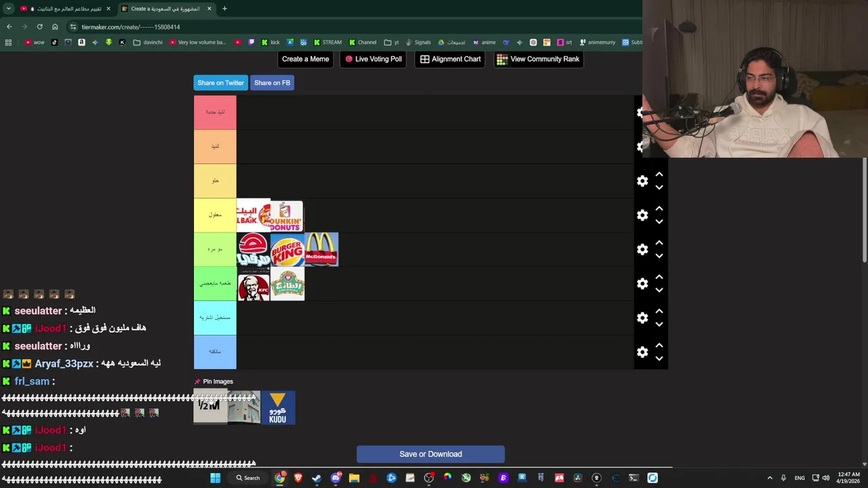
Task: Open Brave browser from the taskbar
Action: [x=298, y=478]
